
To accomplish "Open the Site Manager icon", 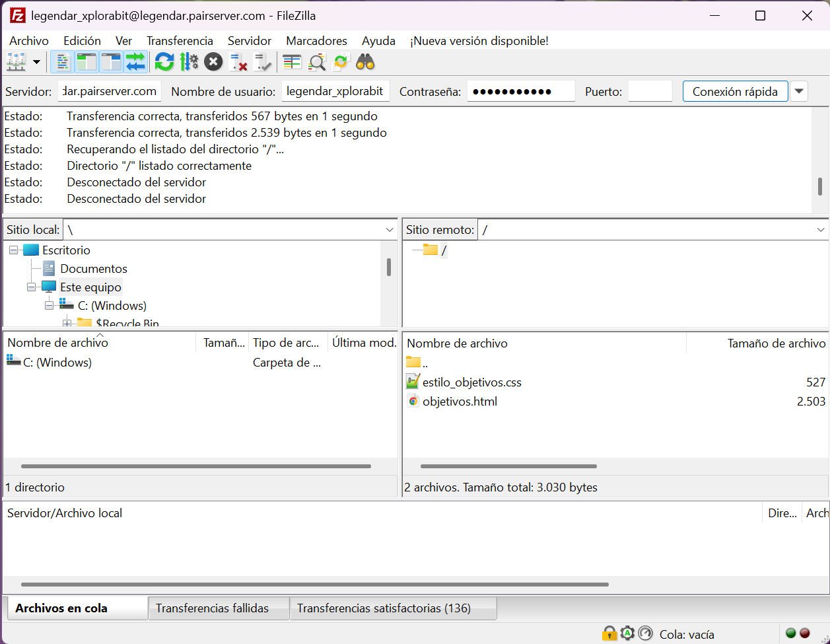I will [16, 63].
